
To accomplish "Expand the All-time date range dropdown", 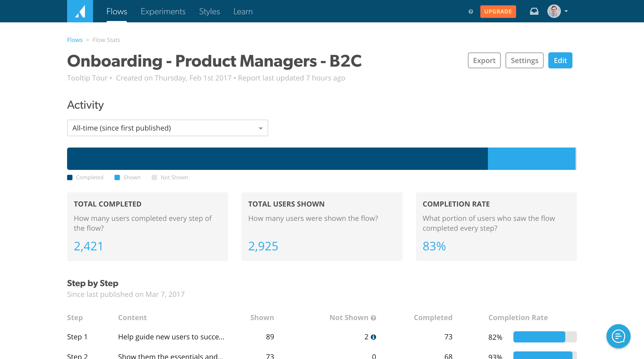I will (x=167, y=128).
